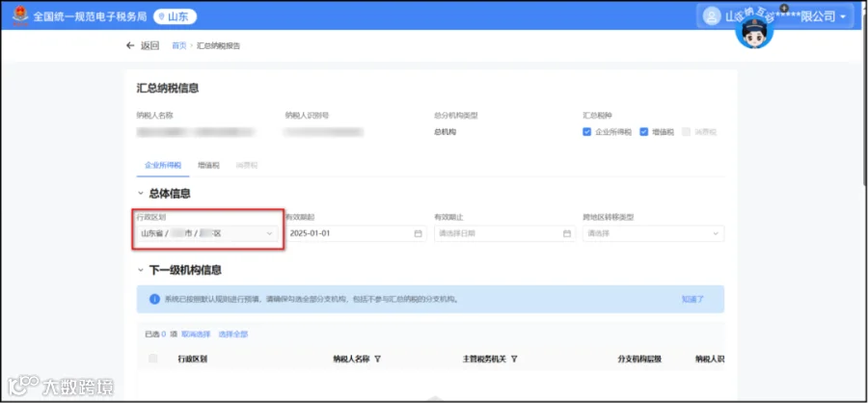Click the 行政区划 table column header
This screenshot has height=403, width=868.
[x=192, y=360]
